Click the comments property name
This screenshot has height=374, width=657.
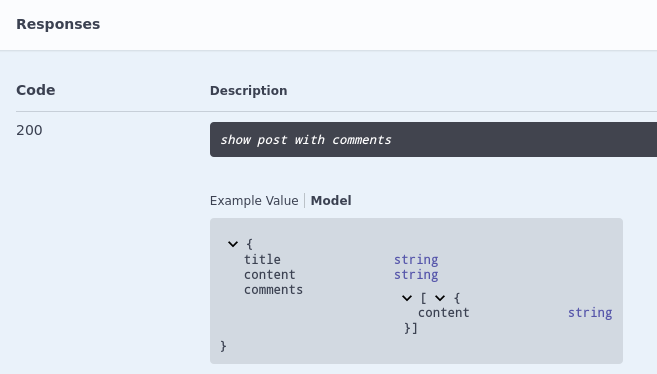(273, 290)
